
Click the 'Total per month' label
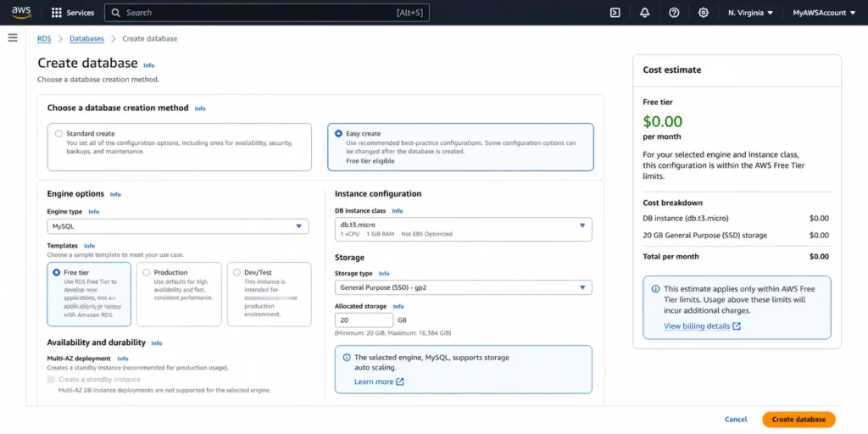(670, 256)
